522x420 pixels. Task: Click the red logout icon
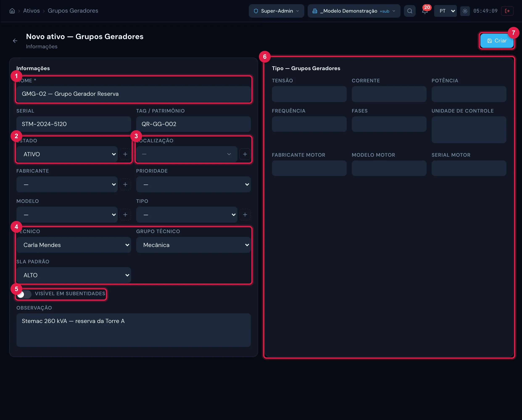(x=507, y=11)
